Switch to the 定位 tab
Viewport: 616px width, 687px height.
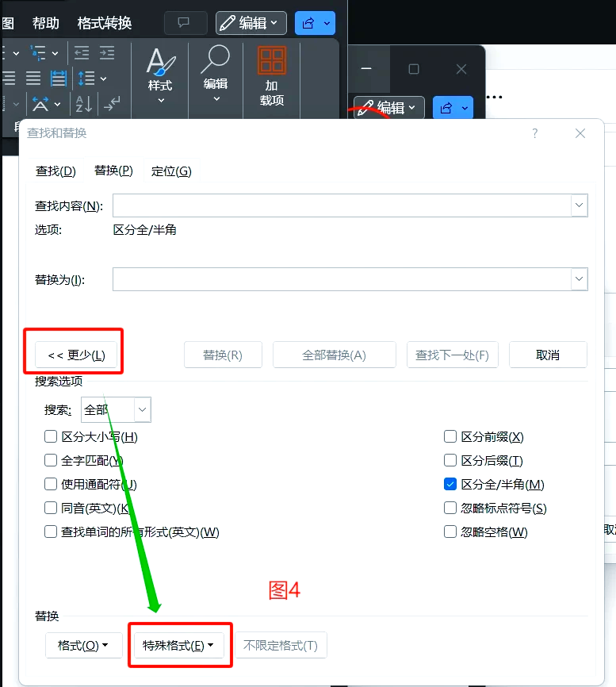coord(171,171)
